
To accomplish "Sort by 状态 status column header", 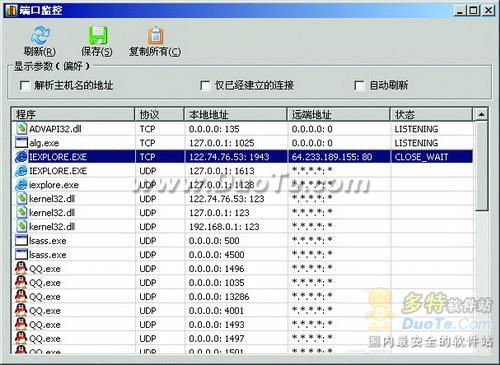I will coord(432,114).
